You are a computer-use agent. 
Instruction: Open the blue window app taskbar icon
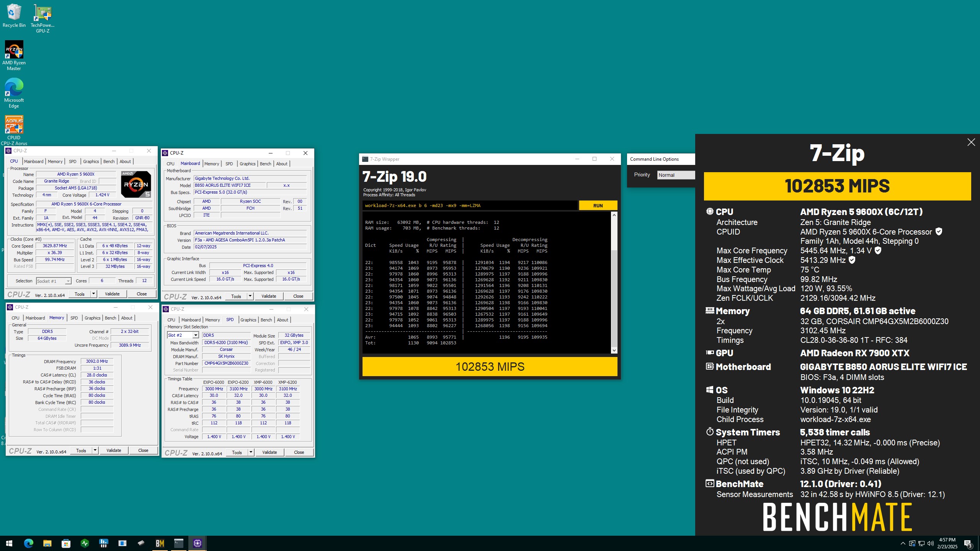coord(122,543)
